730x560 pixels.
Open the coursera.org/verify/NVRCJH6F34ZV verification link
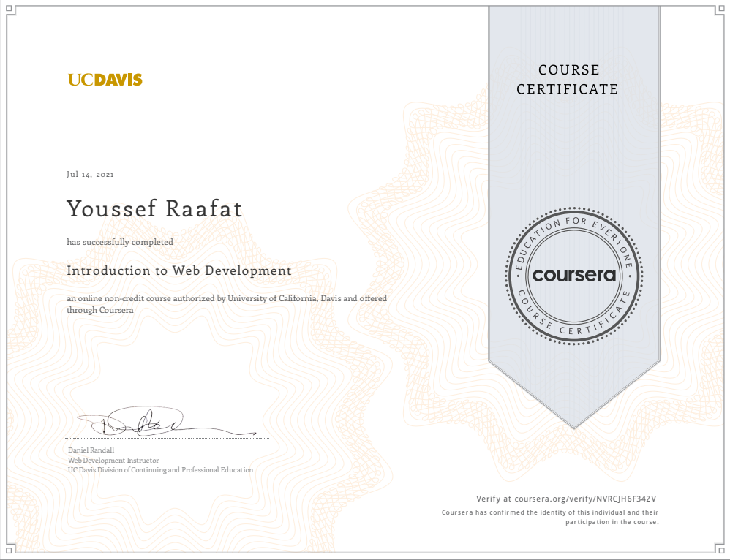[585, 499]
